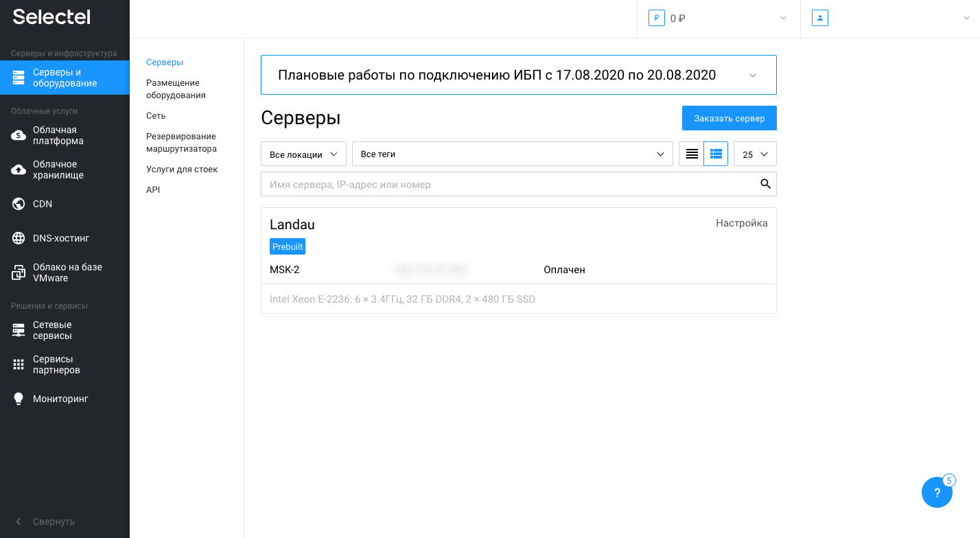Image resolution: width=980 pixels, height=538 pixels.
Task: Select Резервирование маршрутизатора submenu item
Action: pyautogui.click(x=181, y=143)
